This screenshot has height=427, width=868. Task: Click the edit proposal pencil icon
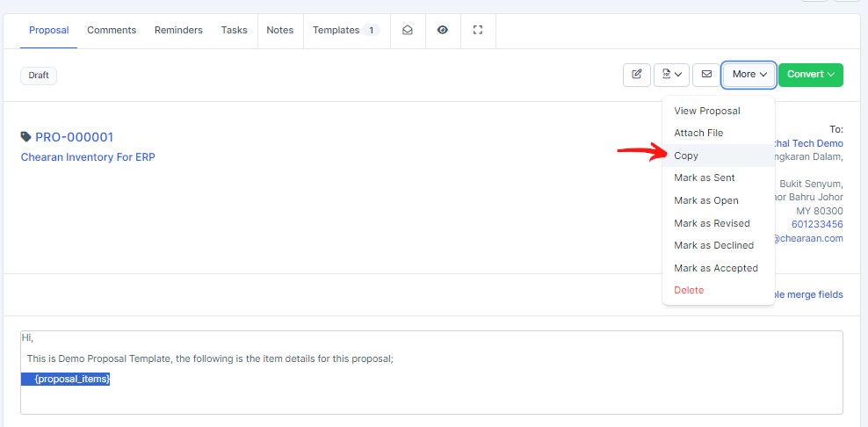coord(637,75)
